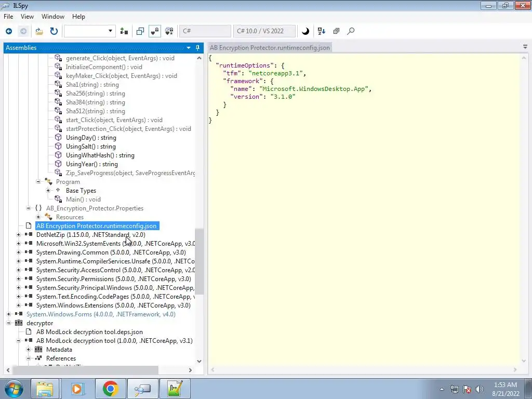Reload assemblies with the Refresh icon
Image resolution: width=532 pixels, height=399 pixels.
coord(54,31)
